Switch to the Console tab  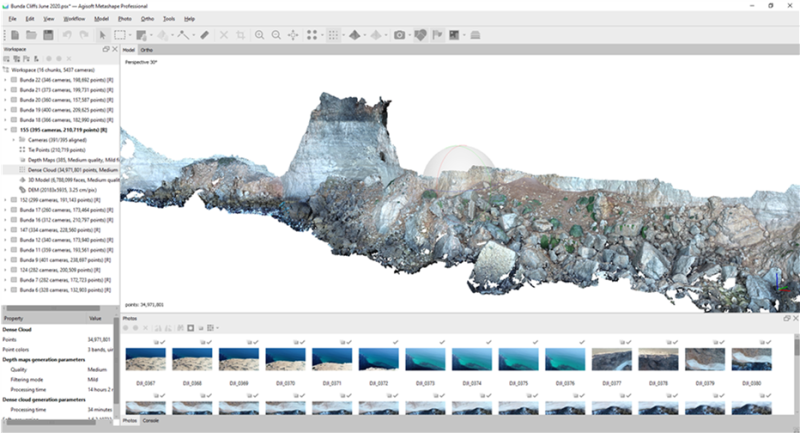(x=151, y=421)
